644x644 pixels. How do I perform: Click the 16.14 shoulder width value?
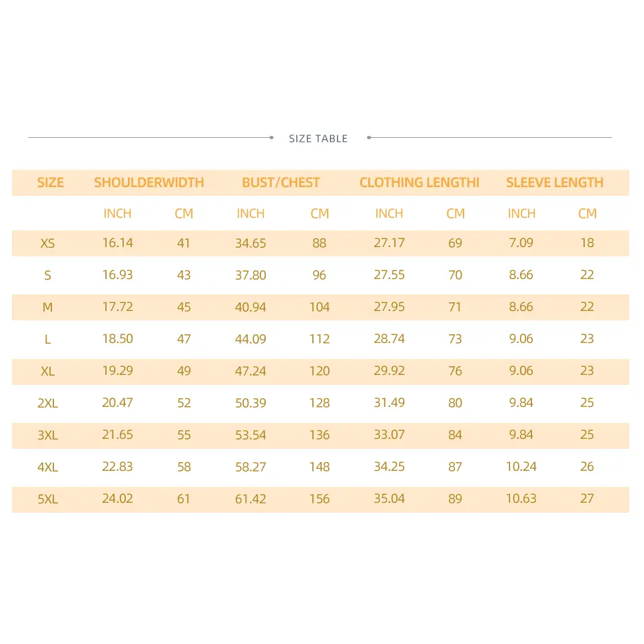pos(117,242)
